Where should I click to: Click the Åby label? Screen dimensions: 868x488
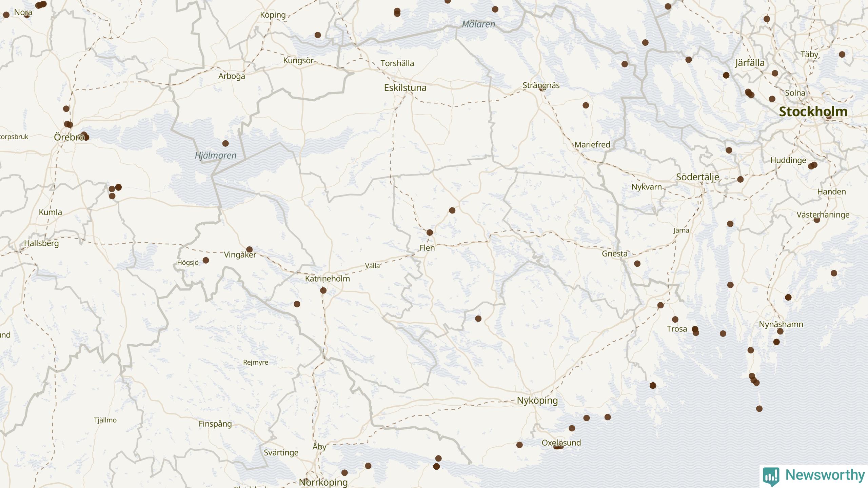click(319, 447)
